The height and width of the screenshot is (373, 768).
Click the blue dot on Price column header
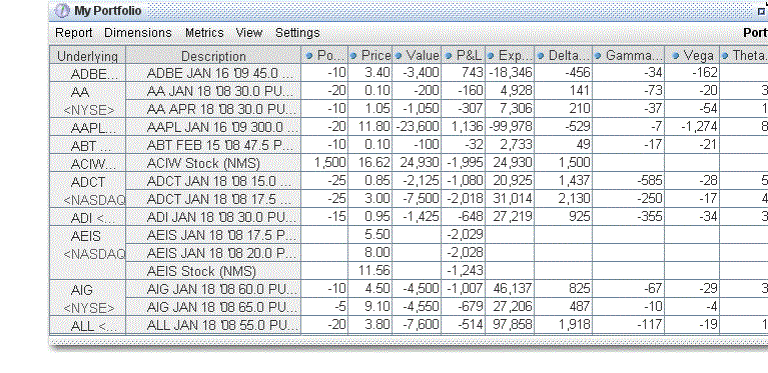click(354, 56)
